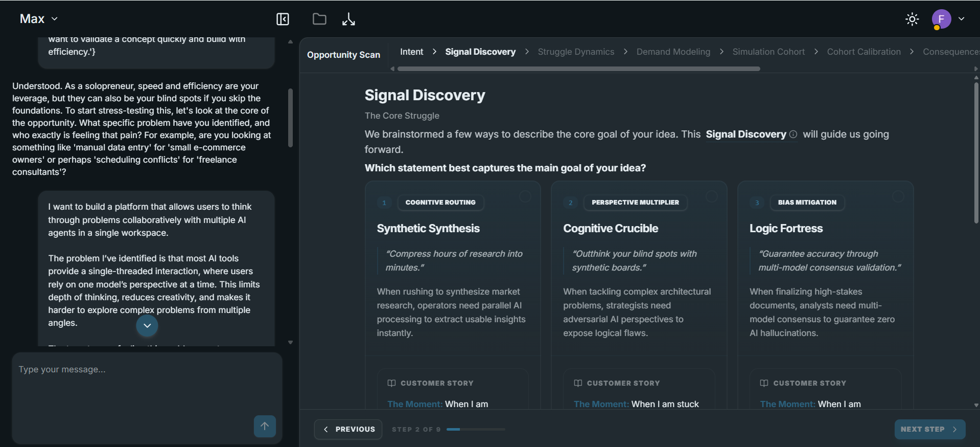Viewport: 980px width, 447px height.
Task: Click the Type your message input field
Action: coord(147,398)
